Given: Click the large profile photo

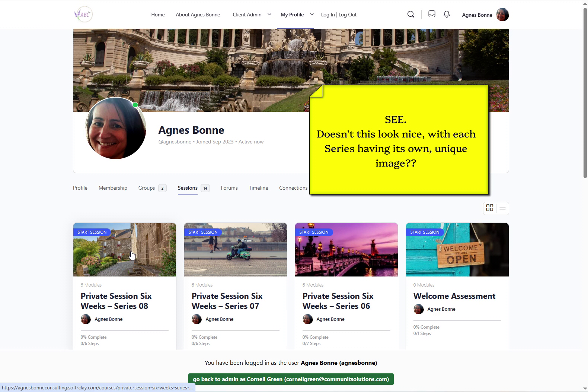Looking at the screenshot, I should coord(115,128).
